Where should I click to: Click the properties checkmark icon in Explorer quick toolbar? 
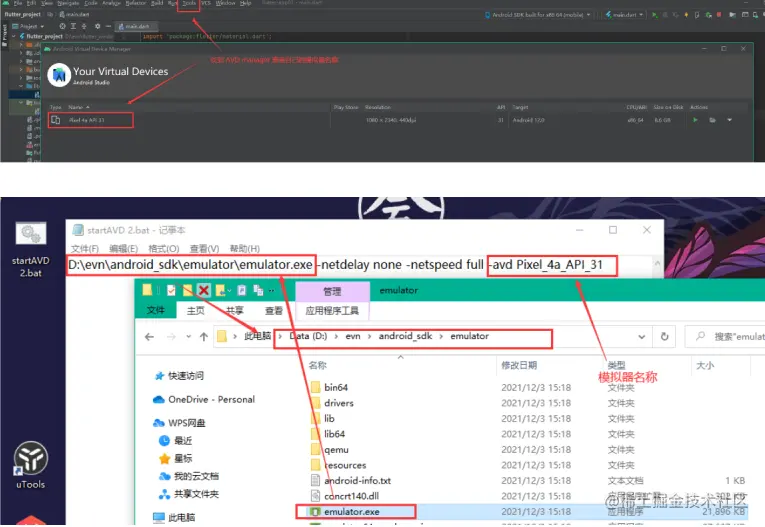171,290
